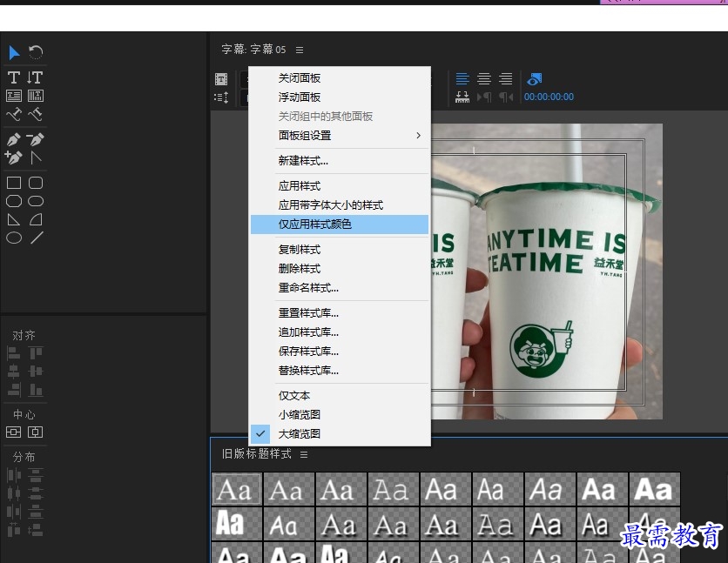
Task: Select the Path Type tool
Action: 14,114
